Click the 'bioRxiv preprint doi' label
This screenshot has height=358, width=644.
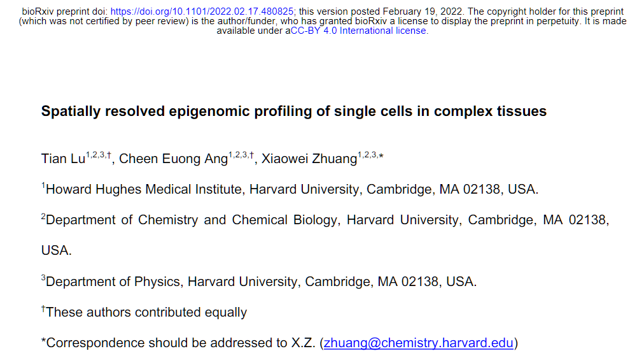click(65, 11)
